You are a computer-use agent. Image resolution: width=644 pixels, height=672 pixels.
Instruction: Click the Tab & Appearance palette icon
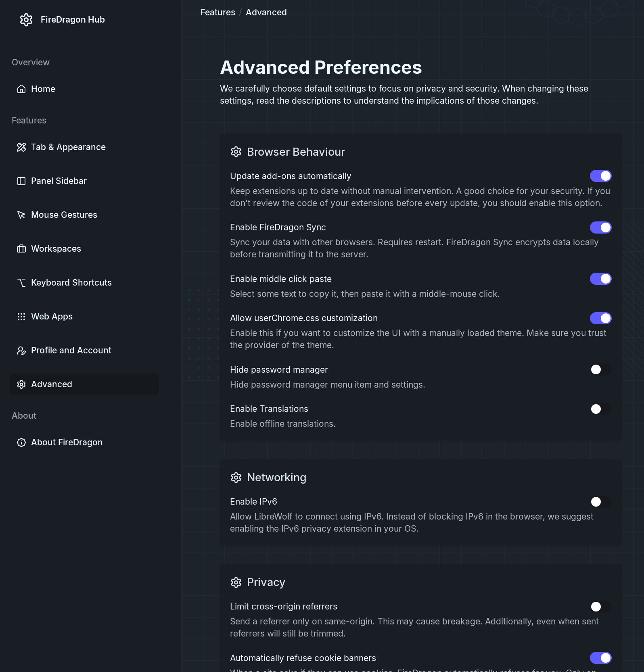tap(21, 147)
